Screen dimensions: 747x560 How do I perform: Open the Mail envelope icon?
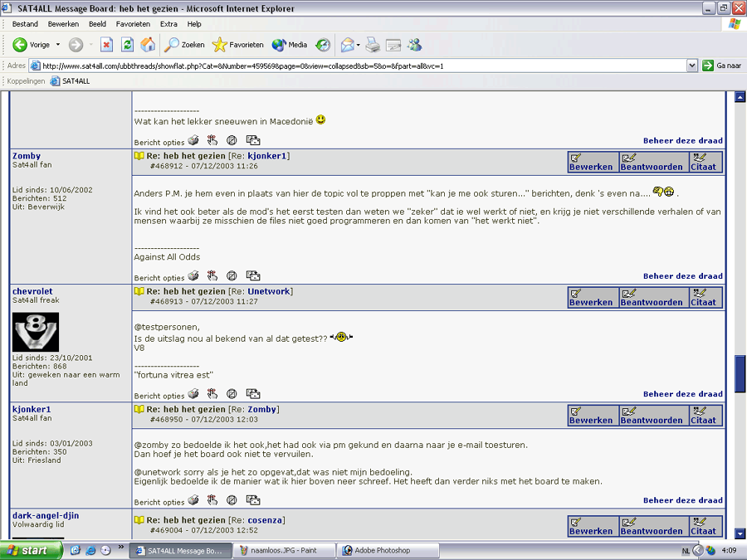(347, 45)
